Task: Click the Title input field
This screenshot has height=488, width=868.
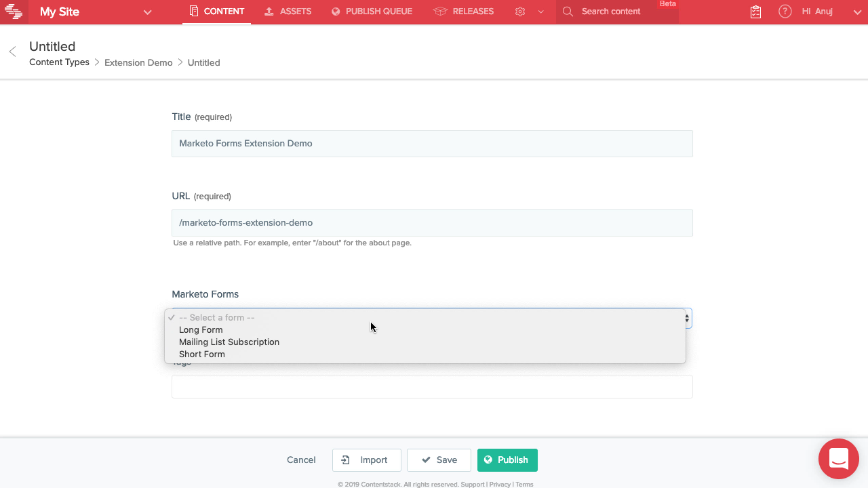Action: click(x=432, y=144)
